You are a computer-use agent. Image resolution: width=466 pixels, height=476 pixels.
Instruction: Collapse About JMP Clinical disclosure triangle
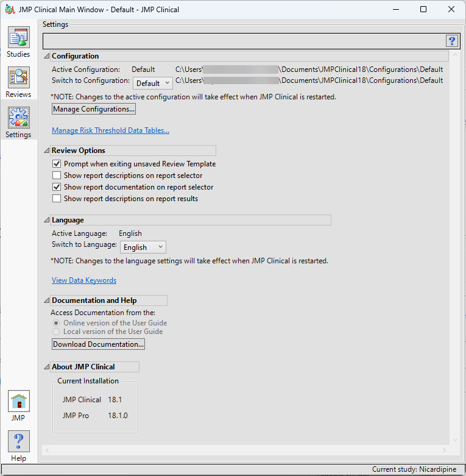tap(46, 367)
